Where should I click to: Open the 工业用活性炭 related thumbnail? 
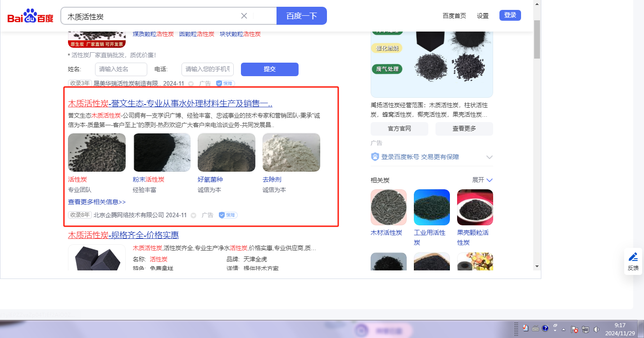coord(432,207)
